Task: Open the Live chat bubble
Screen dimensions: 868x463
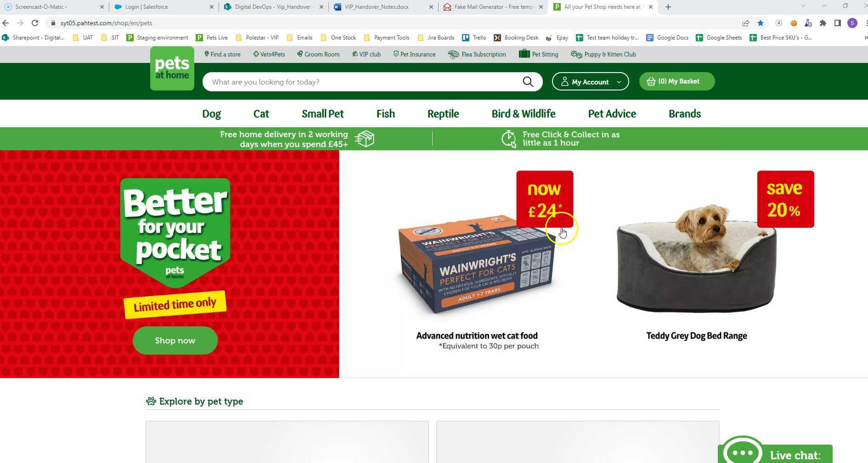Action: point(775,453)
